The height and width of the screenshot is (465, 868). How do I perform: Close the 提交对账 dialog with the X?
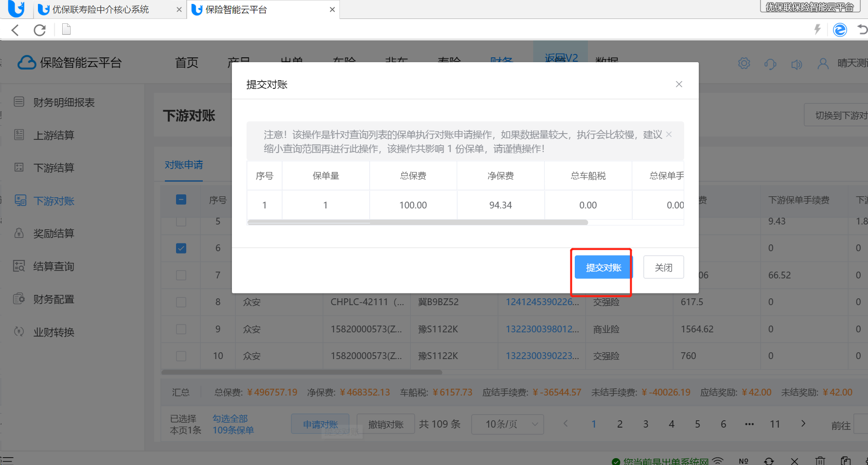pyautogui.click(x=679, y=84)
